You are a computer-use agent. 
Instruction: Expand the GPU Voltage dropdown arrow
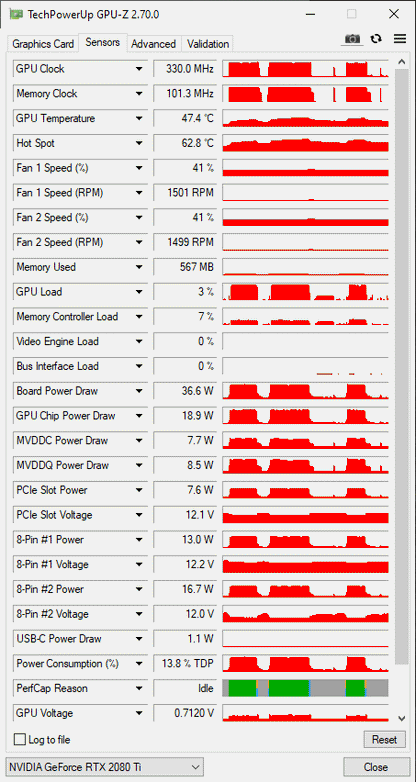(x=139, y=713)
